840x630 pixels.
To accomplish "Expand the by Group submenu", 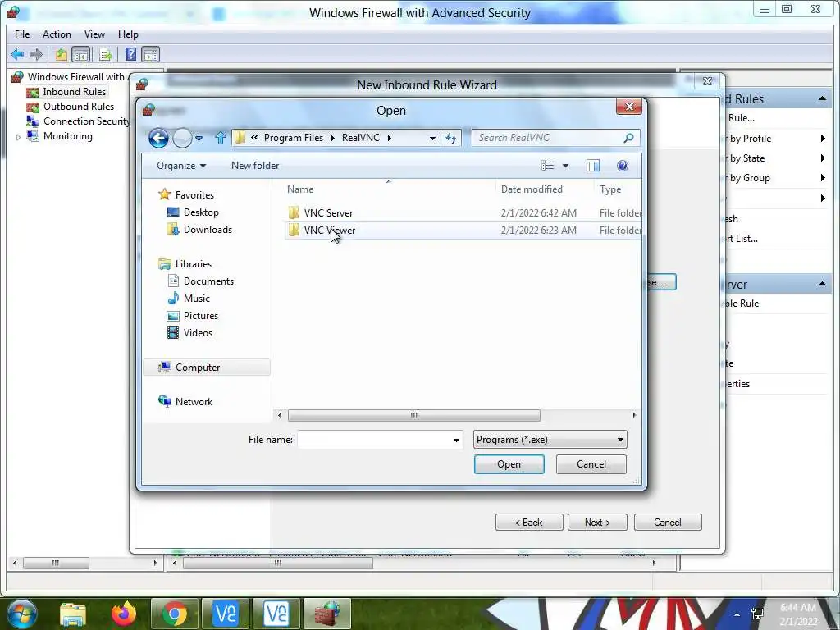I will [823, 178].
